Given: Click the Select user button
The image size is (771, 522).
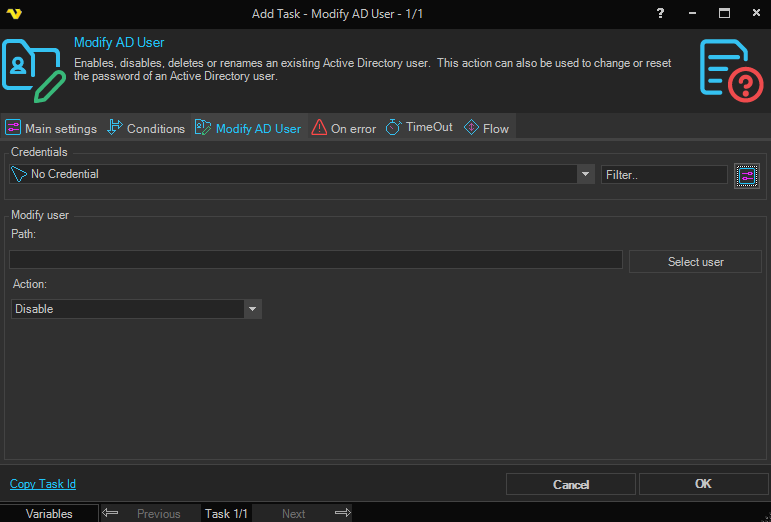Looking at the screenshot, I should coord(695,261).
